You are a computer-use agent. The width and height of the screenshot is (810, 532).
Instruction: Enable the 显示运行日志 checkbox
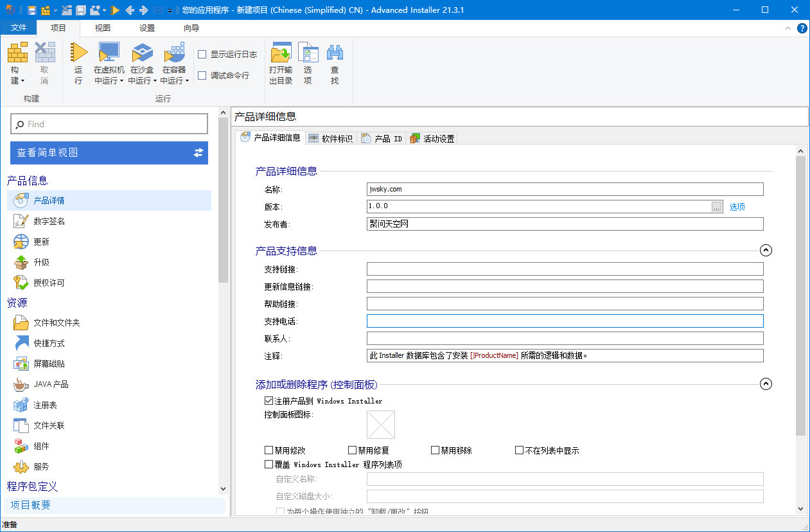202,55
